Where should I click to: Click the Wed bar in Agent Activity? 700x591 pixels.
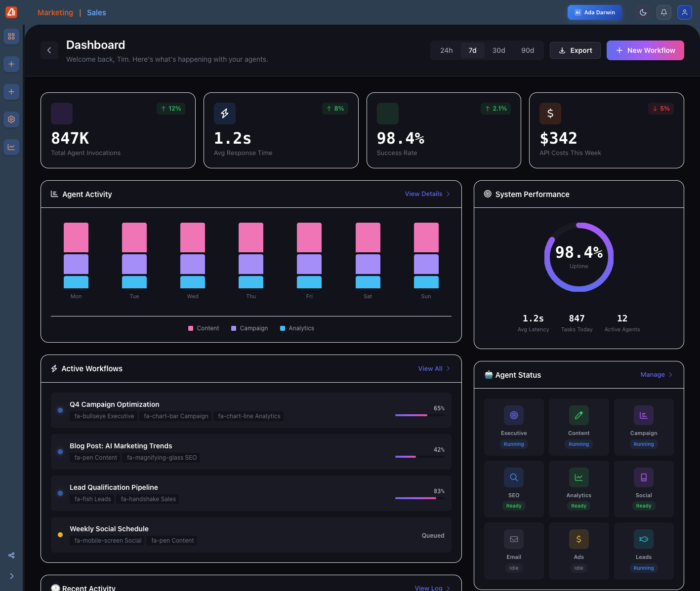coord(193,255)
